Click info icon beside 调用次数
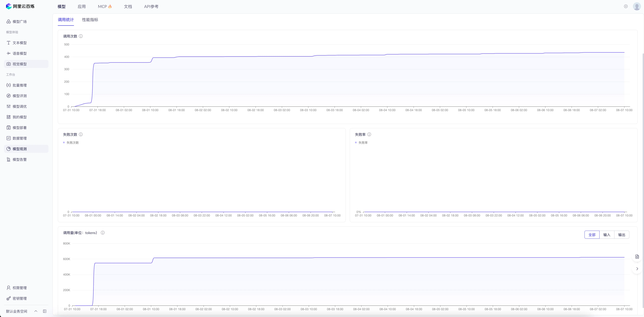Image resolution: width=644 pixels, height=317 pixels. point(81,36)
